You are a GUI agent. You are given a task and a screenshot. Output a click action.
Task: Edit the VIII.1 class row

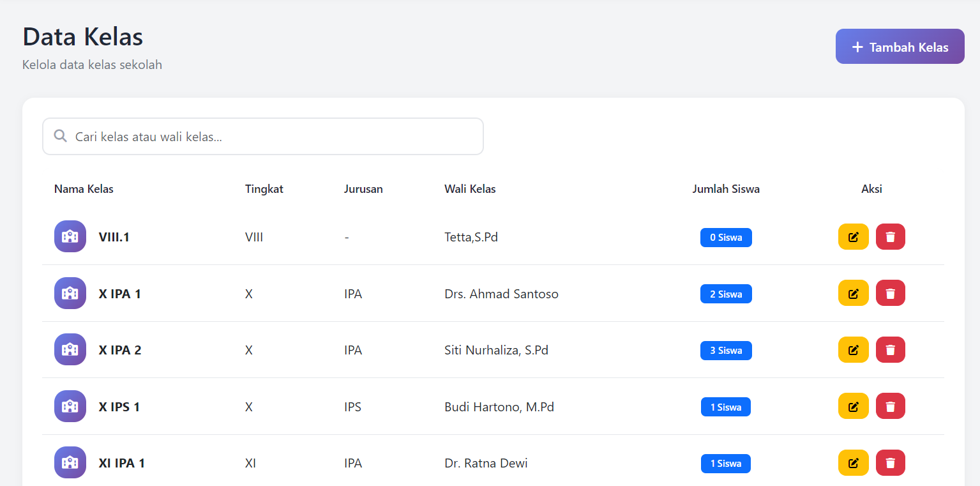tap(853, 237)
